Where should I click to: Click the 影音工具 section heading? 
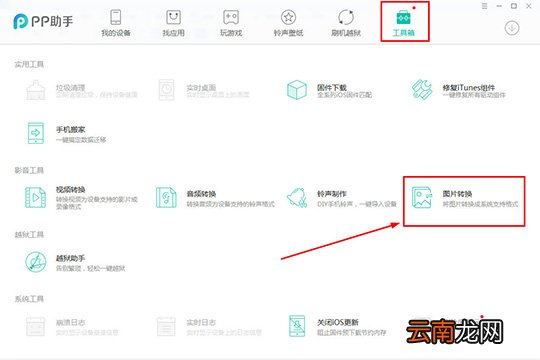point(29,170)
